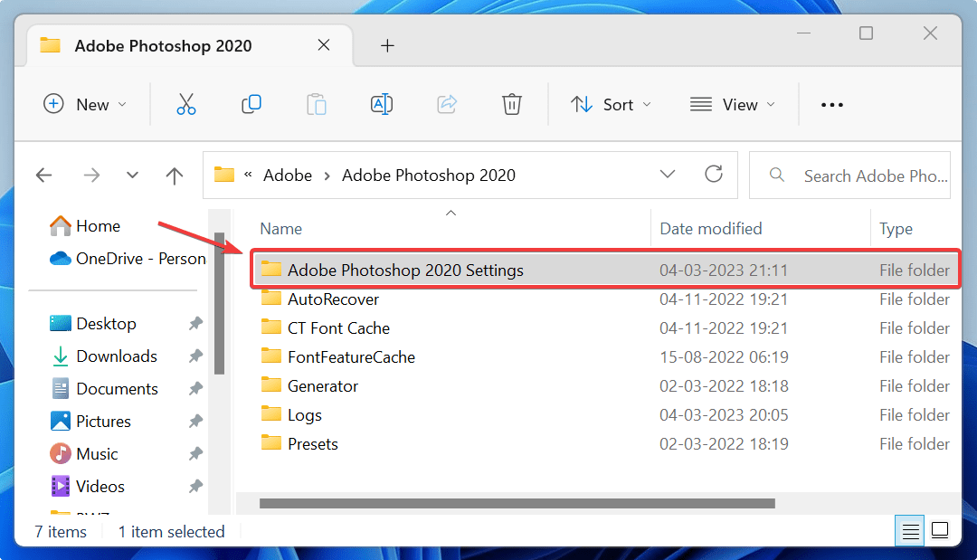The image size is (977, 560).
Task: Open the Sort dropdown menu
Action: 612,104
